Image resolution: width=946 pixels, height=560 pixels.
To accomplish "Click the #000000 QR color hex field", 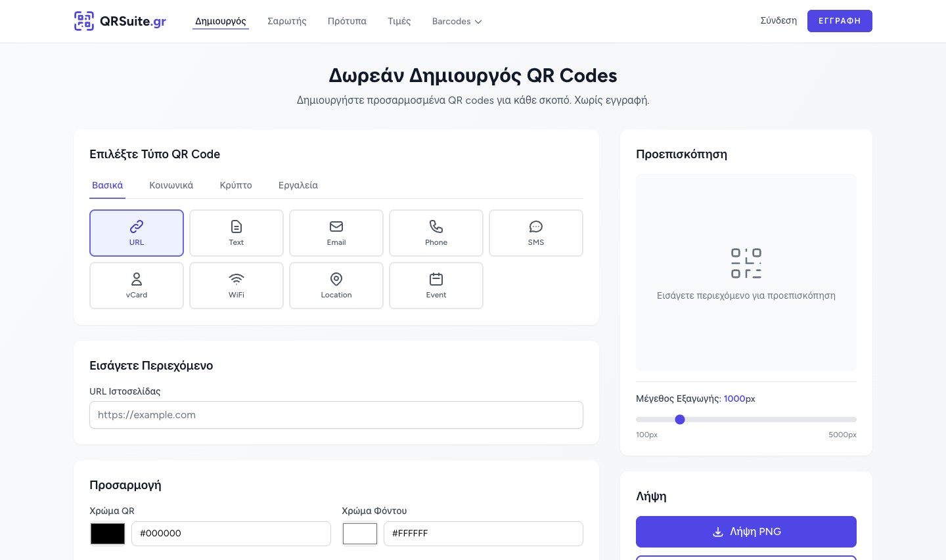I will (231, 534).
